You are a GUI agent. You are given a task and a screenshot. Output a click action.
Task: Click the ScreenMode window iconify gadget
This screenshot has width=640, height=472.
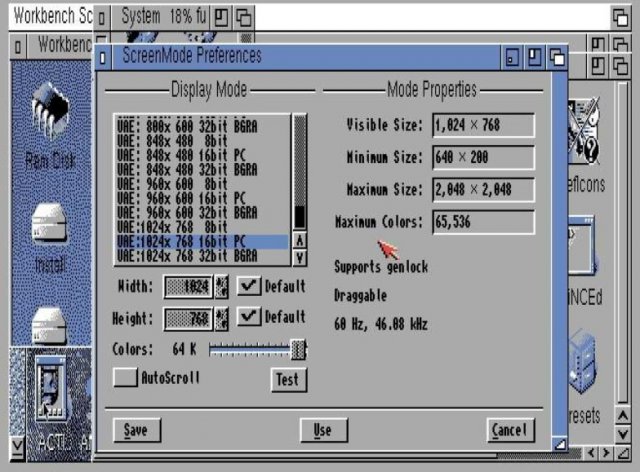point(512,57)
